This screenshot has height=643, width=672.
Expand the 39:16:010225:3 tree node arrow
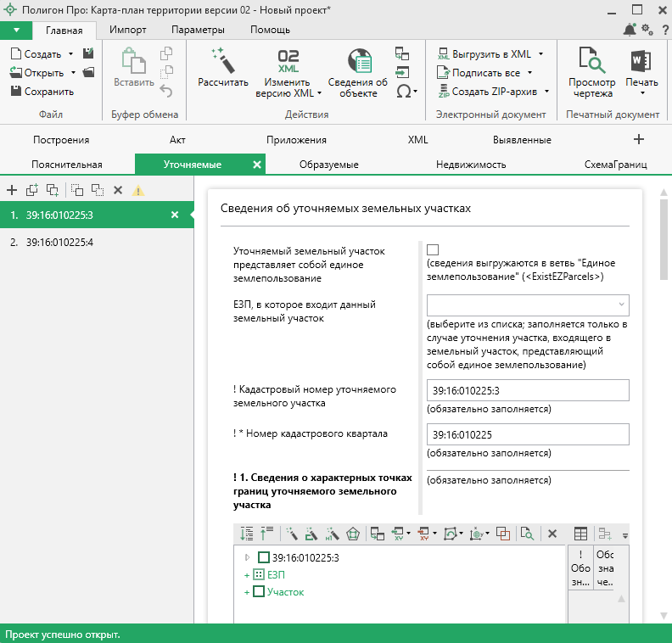(248, 557)
